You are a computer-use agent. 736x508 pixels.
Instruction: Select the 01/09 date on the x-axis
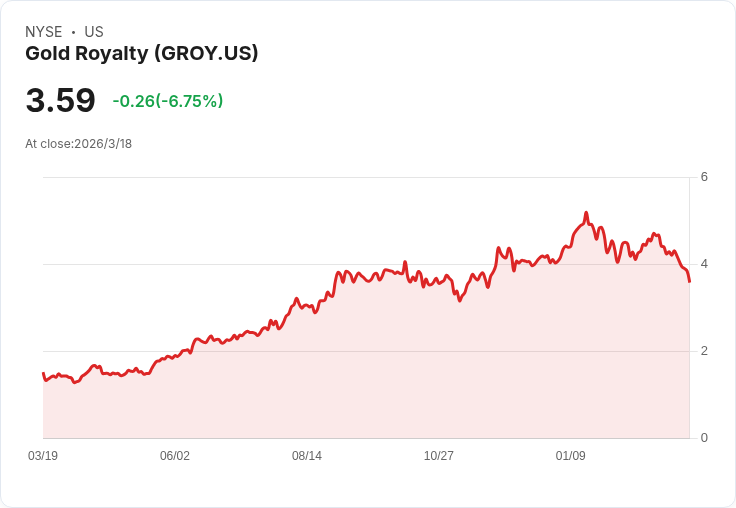[x=571, y=456]
